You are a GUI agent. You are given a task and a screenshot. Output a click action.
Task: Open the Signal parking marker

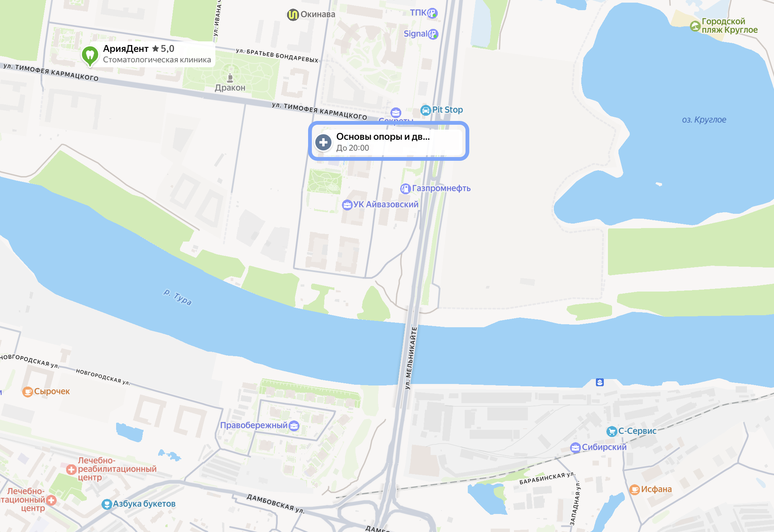tap(433, 34)
